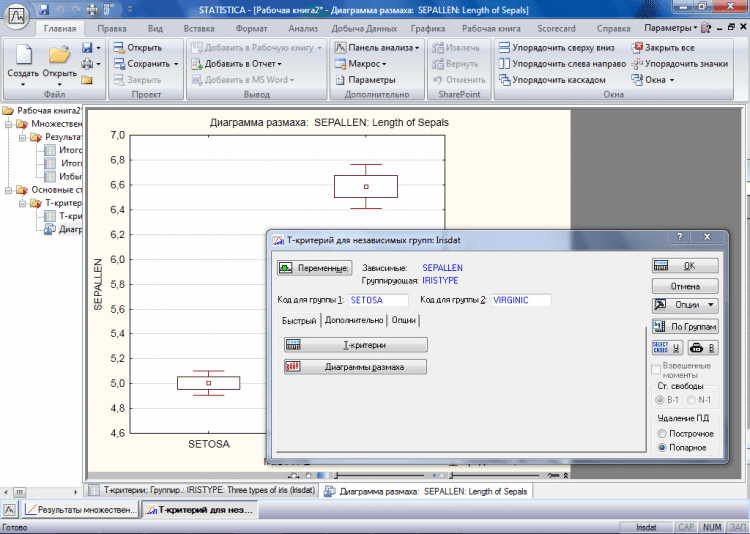Click the Результаты множествен taskbar button

pyautogui.click(x=80, y=510)
